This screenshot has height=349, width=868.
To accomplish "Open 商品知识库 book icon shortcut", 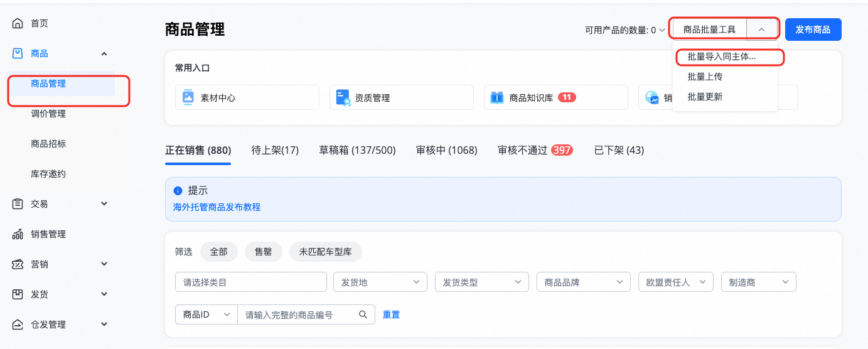I will coord(496,98).
